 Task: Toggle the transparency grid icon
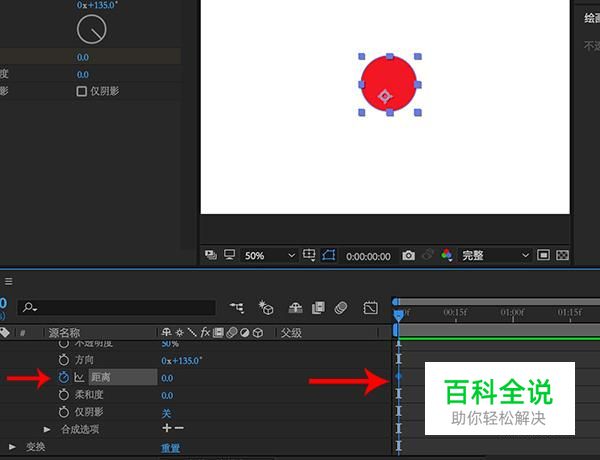(562, 255)
